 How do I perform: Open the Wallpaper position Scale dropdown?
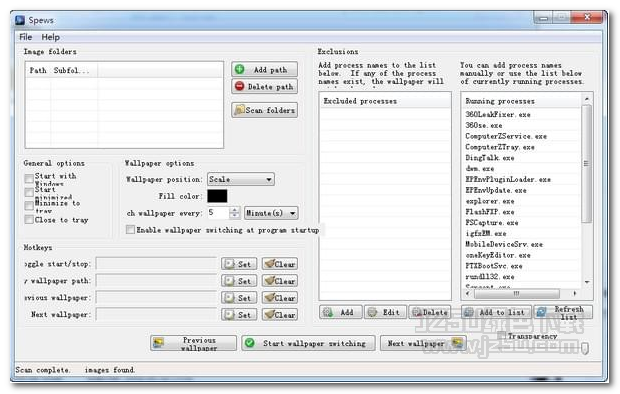click(240, 179)
